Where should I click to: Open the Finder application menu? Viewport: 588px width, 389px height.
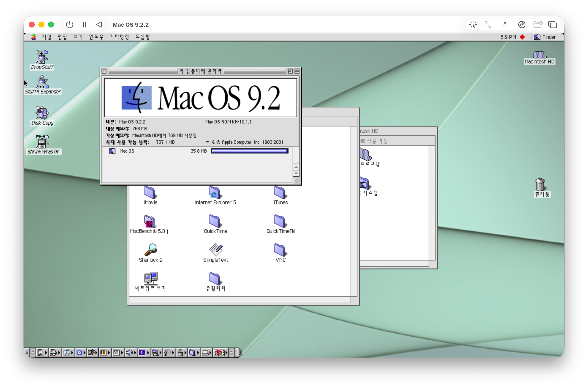(545, 37)
